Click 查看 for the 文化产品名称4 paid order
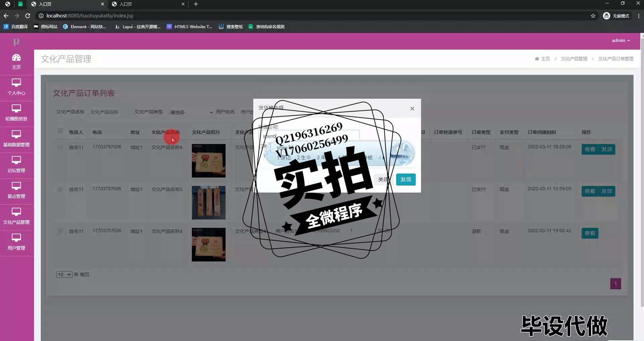Image resolution: width=644 pixels, height=341 pixels. point(590,149)
